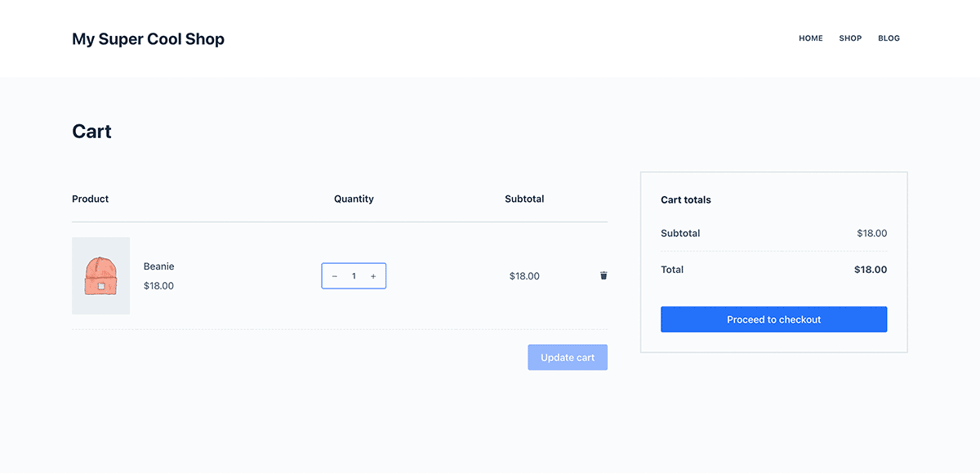Image resolution: width=980 pixels, height=474 pixels.
Task: Proceed to checkout
Action: 773,319
